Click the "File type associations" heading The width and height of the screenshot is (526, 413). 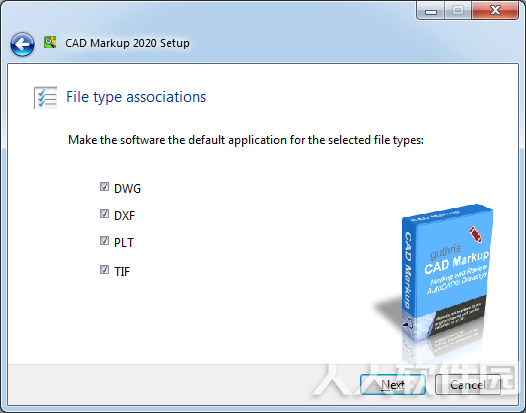click(136, 97)
